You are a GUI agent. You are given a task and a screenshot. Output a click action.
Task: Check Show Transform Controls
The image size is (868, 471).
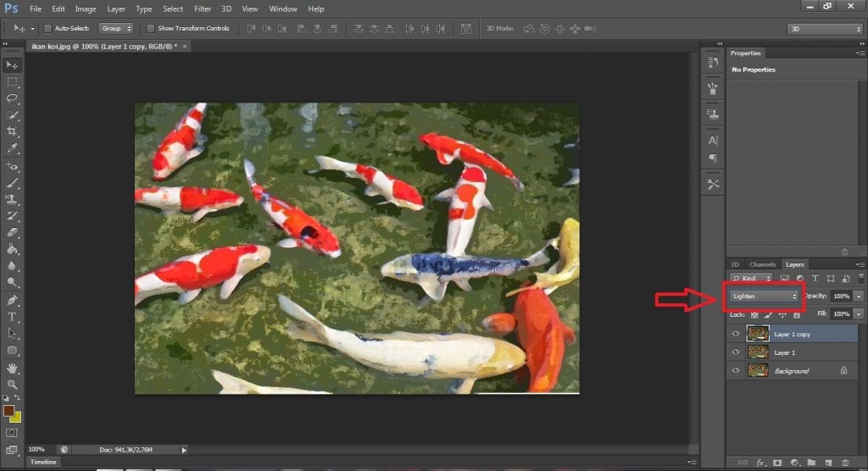[151, 29]
